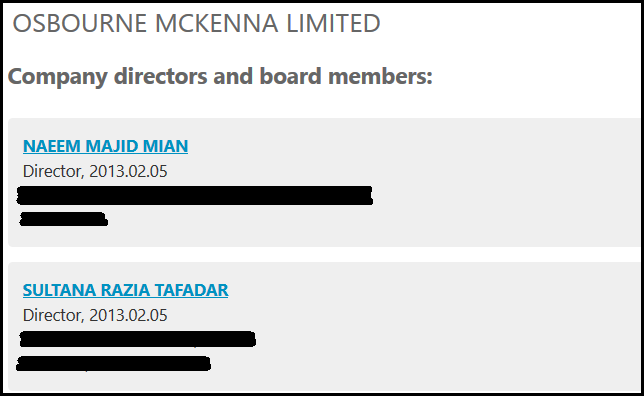Image resolution: width=644 pixels, height=396 pixels.
Task: Click the short redacted line in Naeem's card
Action: tap(64, 219)
